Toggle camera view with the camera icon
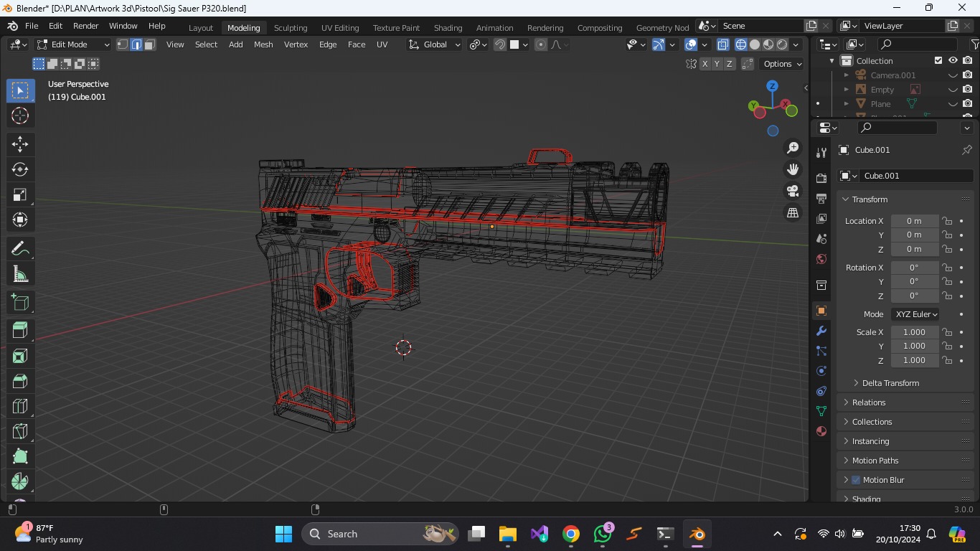980x551 pixels. pyautogui.click(x=793, y=191)
